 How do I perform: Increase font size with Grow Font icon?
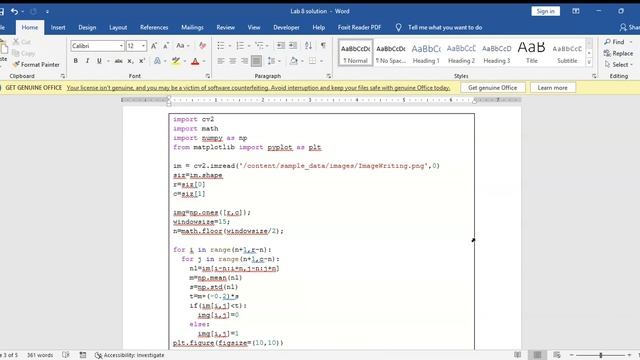[154, 46]
